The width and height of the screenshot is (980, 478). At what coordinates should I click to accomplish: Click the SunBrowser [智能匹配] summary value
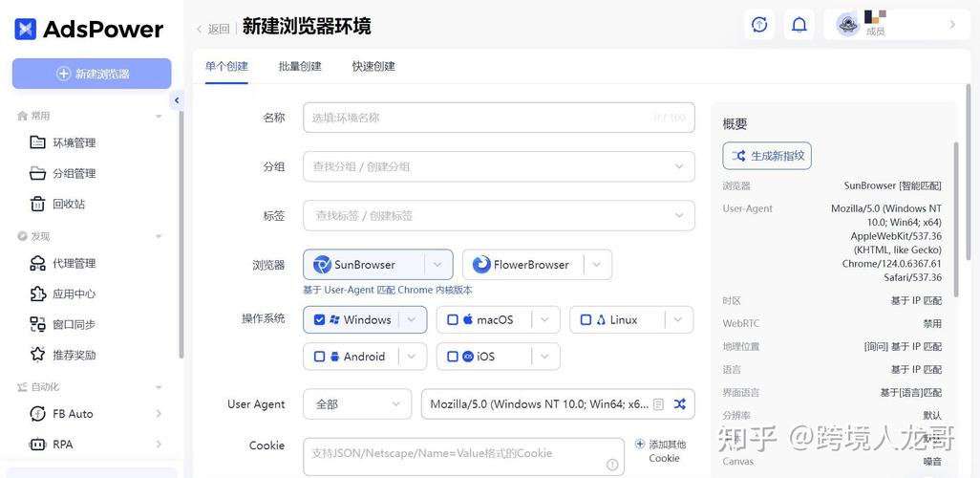coord(892,185)
